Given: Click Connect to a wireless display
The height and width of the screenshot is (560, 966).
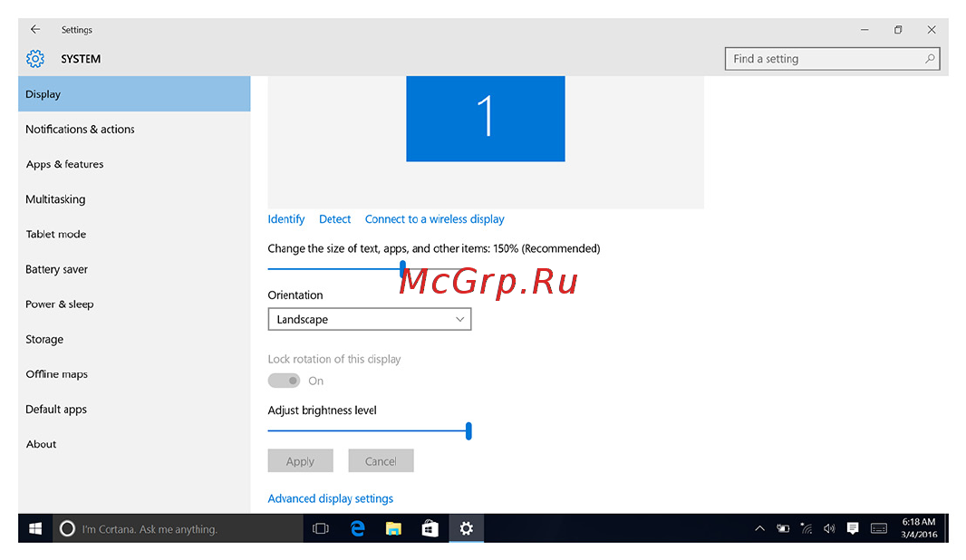Looking at the screenshot, I should (434, 219).
